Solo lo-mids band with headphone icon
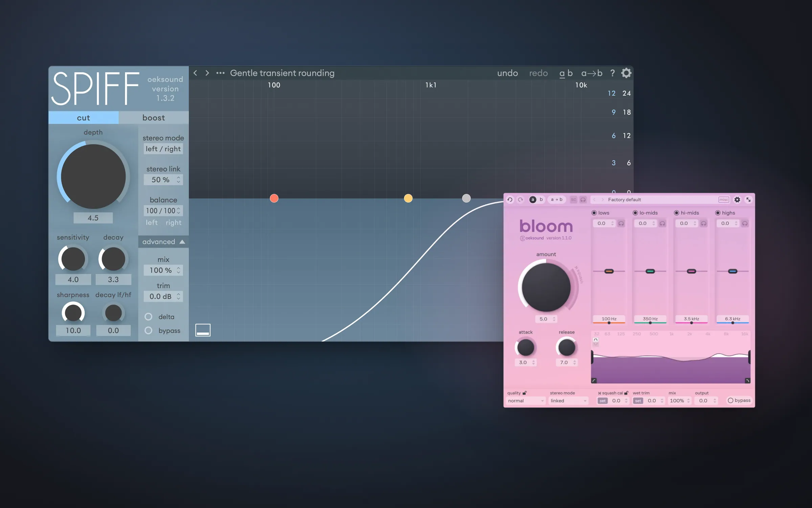The height and width of the screenshot is (508, 812). (662, 223)
